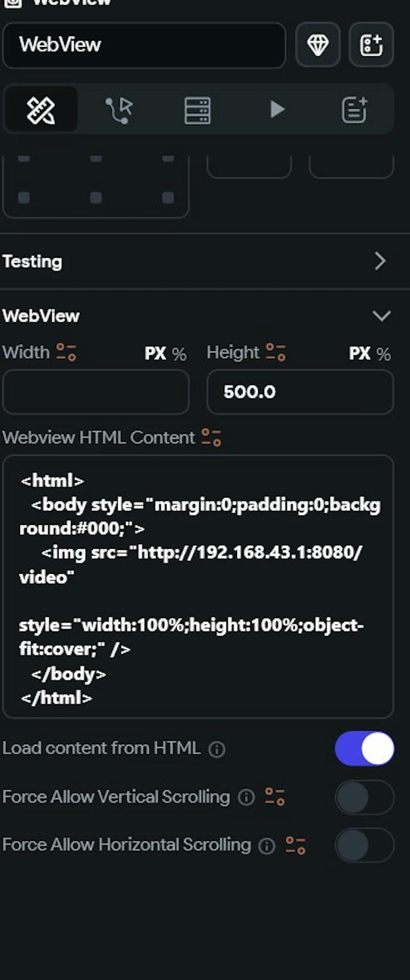
Task: Switch to the Actions flow tab
Action: [119, 110]
